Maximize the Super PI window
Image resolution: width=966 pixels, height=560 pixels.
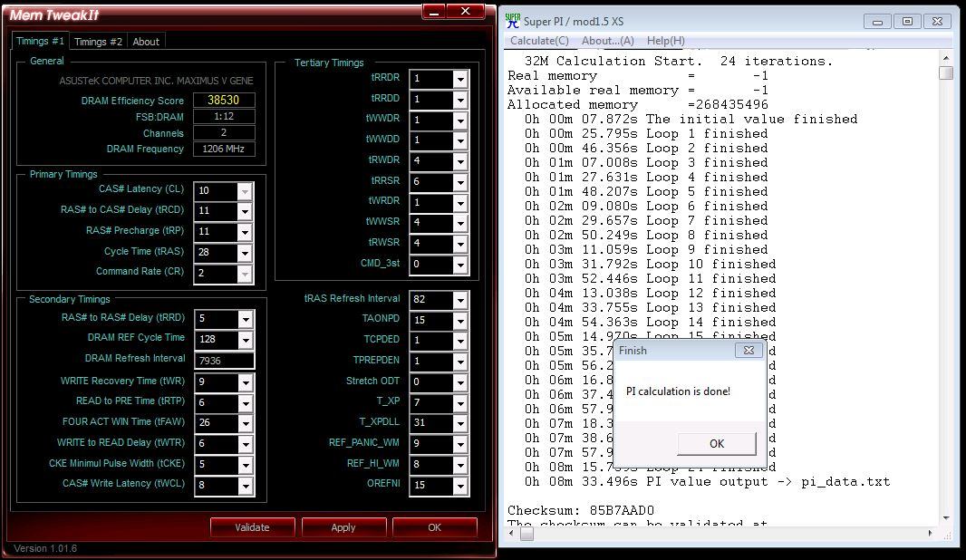[907, 22]
